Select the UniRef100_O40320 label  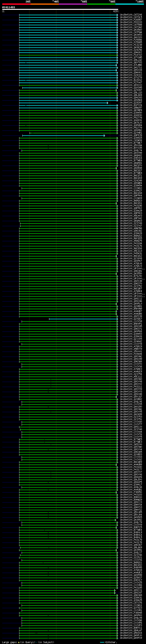point(131,37)
